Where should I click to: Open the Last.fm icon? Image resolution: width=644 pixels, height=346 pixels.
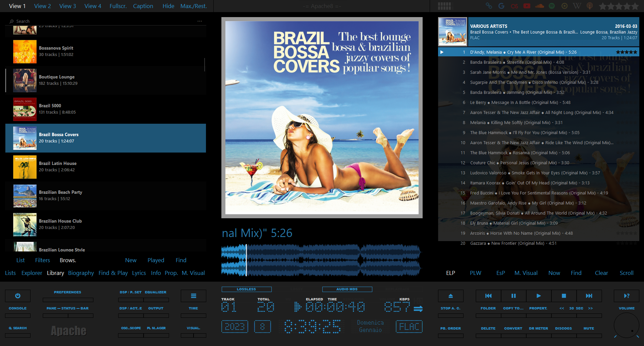[514, 6]
